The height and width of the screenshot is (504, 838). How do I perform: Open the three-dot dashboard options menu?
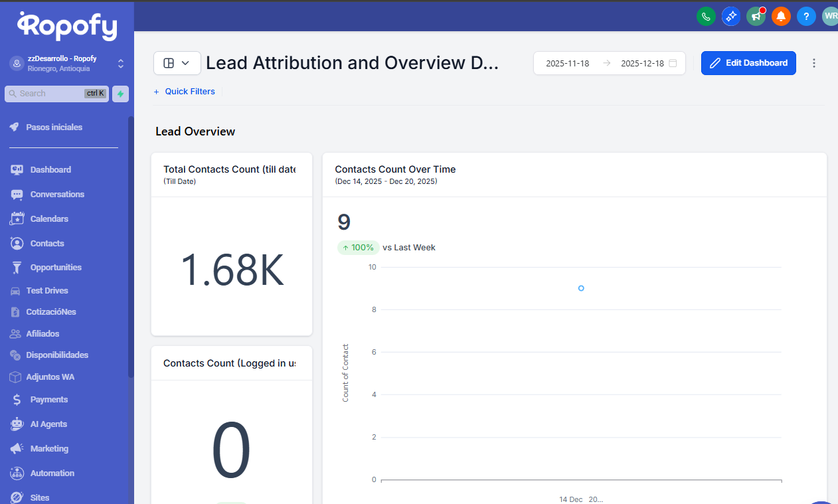(814, 63)
